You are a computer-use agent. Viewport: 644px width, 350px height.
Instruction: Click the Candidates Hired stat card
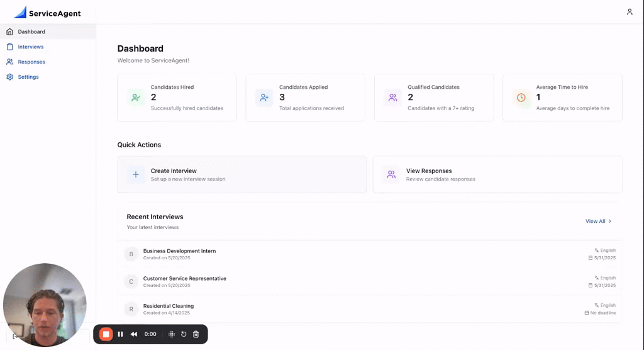177,98
